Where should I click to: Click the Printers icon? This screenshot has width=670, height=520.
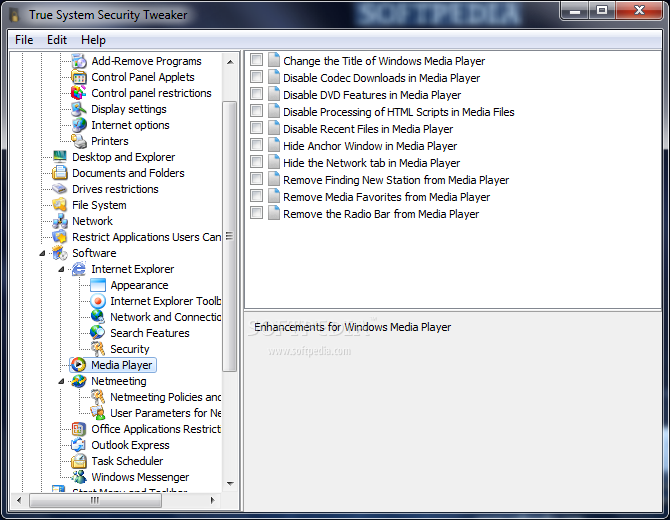(x=79, y=141)
